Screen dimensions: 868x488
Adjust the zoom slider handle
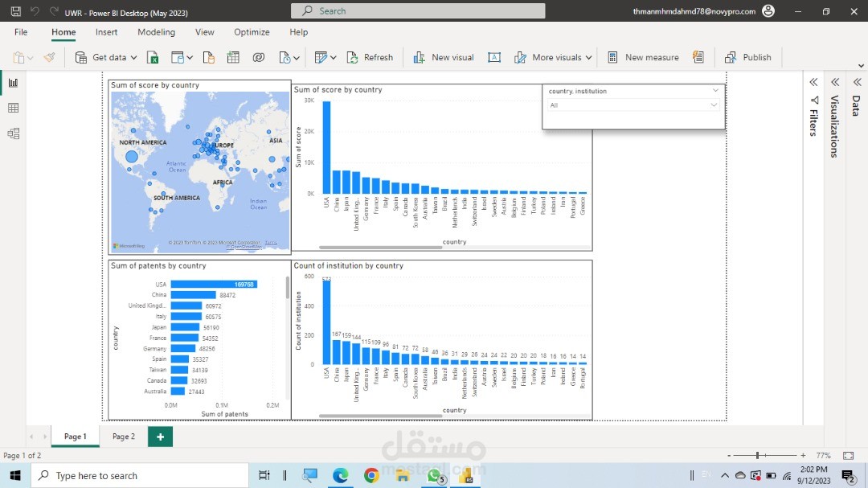pos(757,455)
